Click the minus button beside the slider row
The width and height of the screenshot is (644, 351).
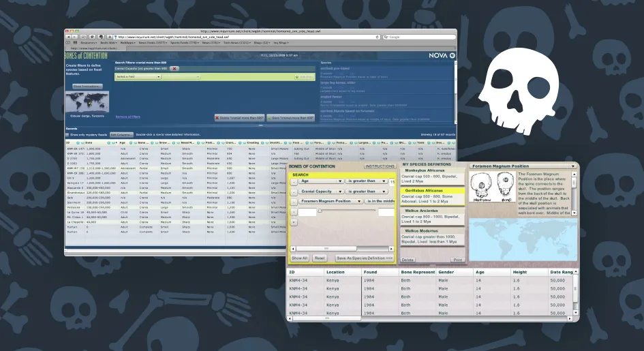click(294, 212)
